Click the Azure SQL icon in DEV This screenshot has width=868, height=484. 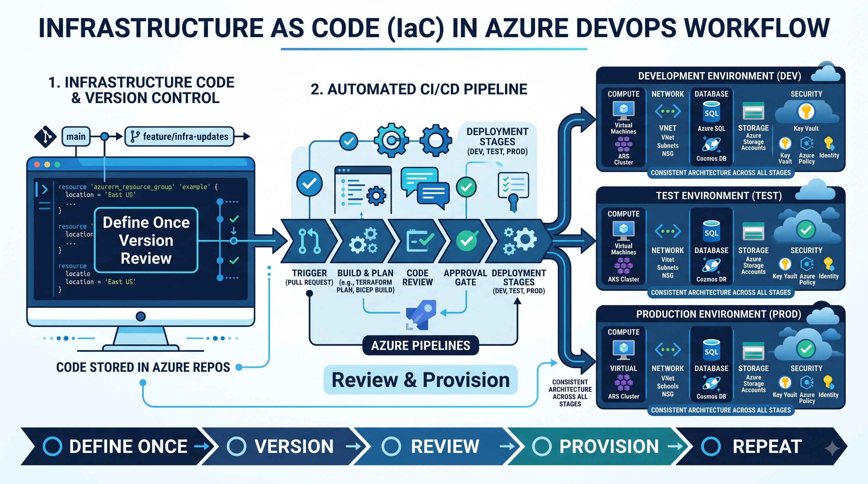coord(711,112)
